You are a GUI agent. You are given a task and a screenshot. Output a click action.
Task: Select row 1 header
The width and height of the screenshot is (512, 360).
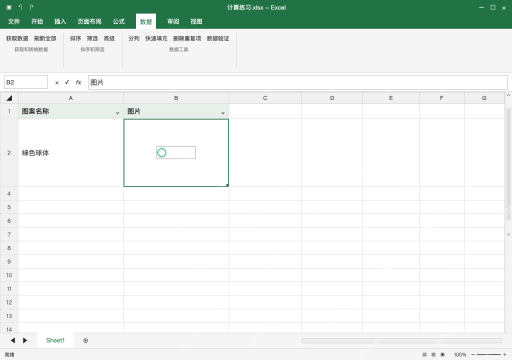coord(9,111)
